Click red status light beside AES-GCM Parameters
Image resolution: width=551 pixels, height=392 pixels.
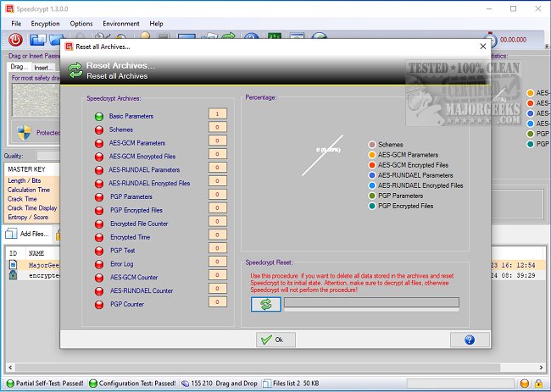tap(99, 143)
